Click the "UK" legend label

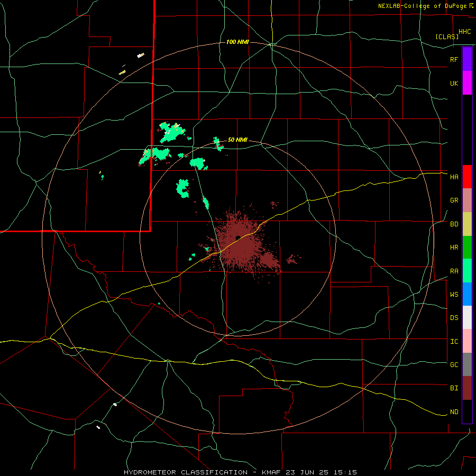pyautogui.click(x=454, y=84)
